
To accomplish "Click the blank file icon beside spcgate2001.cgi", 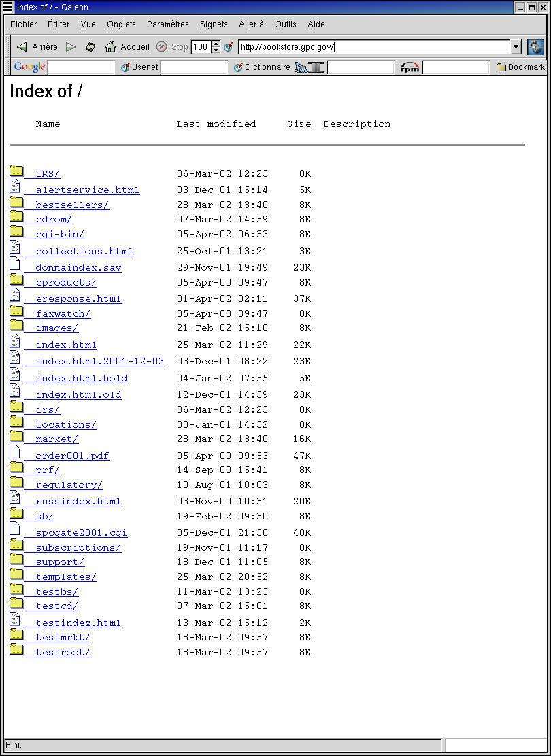I will (x=15, y=529).
